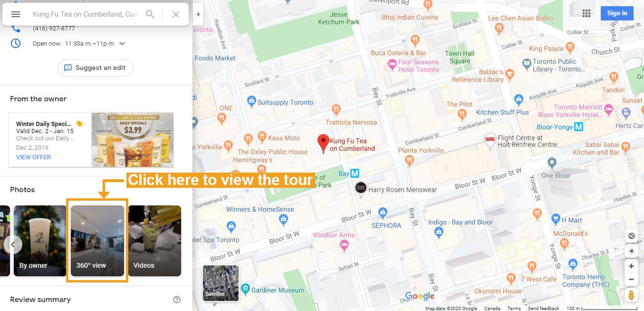Open the Videos photo category
This screenshot has height=311, width=644.
(154, 241)
